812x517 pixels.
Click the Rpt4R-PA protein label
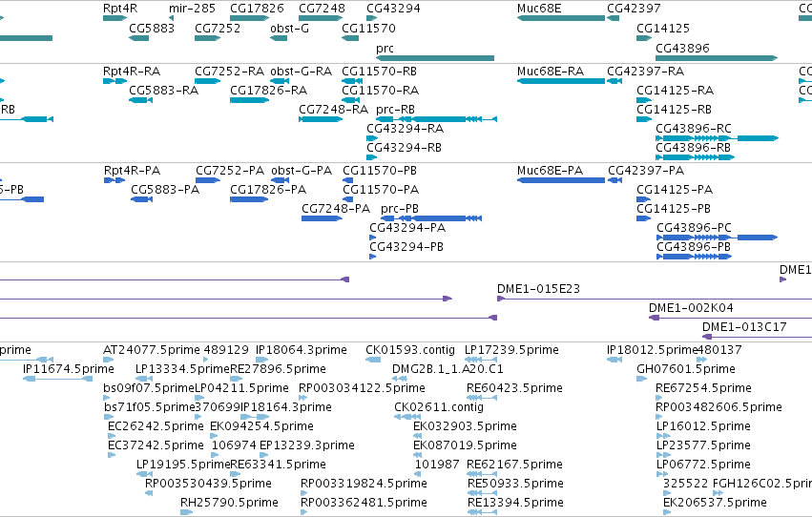(132, 170)
